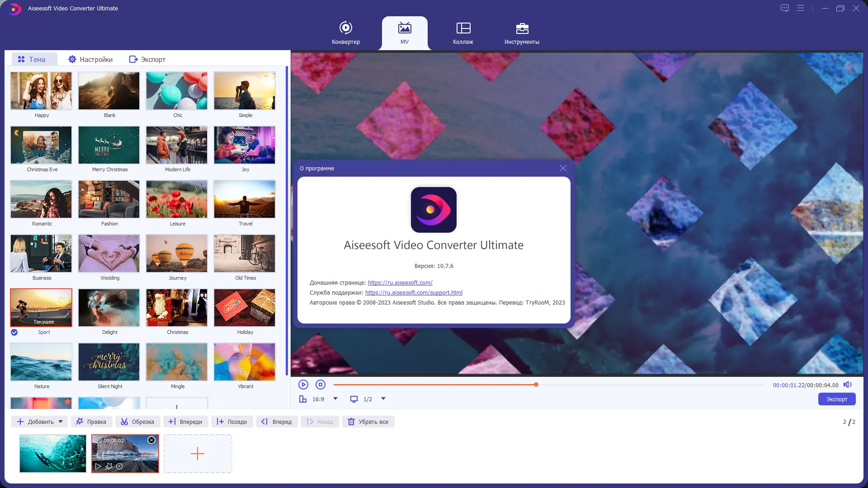The width and height of the screenshot is (868, 488).
Task: Open the Настройки sub-tab
Action: click(90, 59)
